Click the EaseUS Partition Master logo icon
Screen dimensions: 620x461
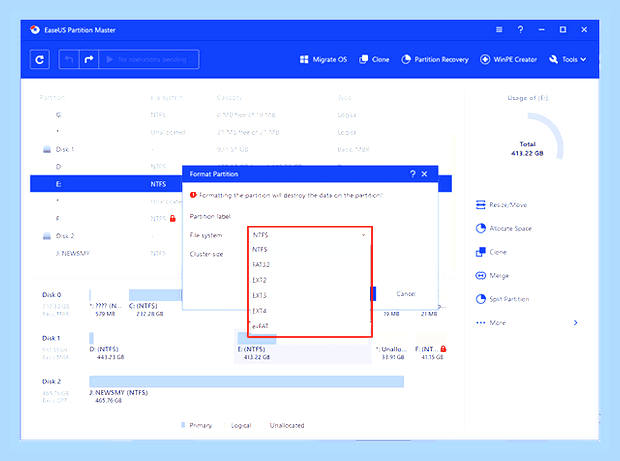pos(35,30)
